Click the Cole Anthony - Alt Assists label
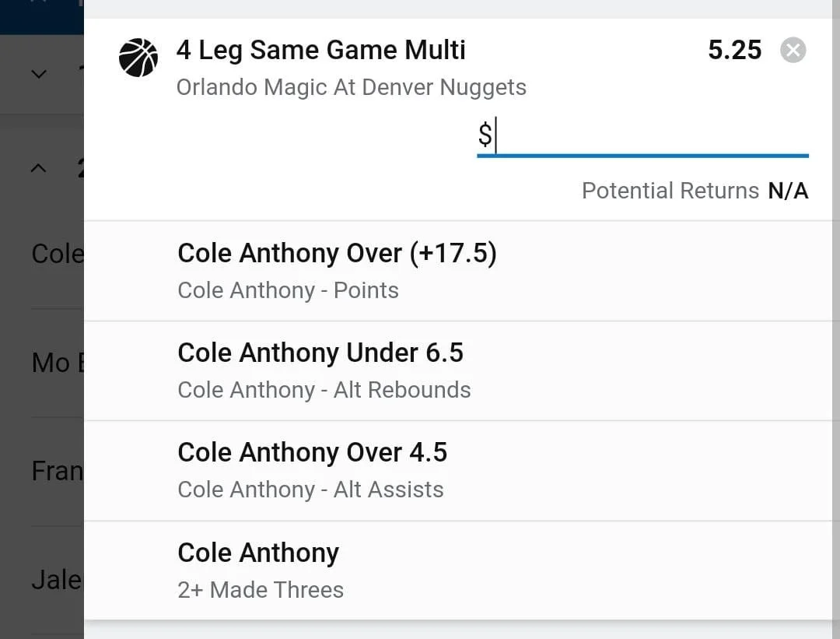 click(310, 490)
